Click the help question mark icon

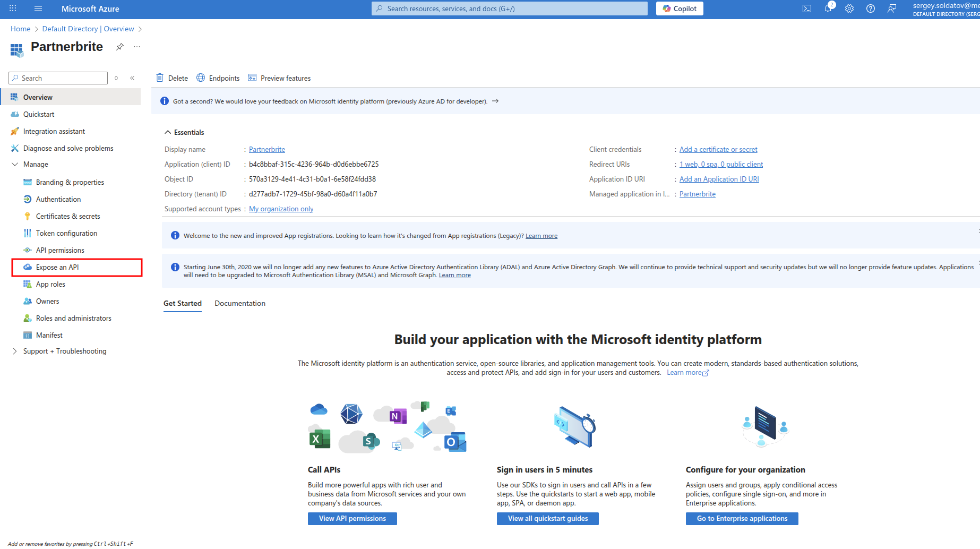(871, 8)
